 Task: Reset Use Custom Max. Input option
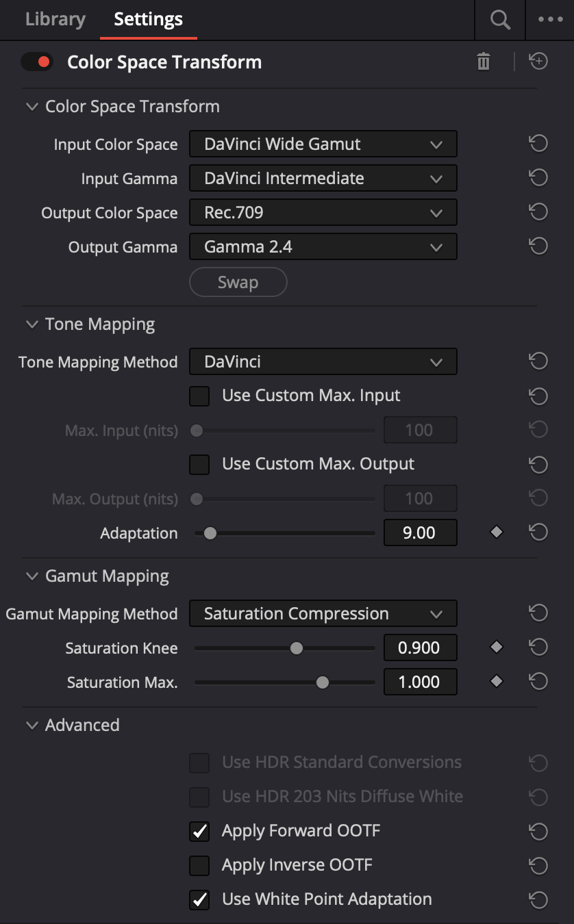click(538, 396)
